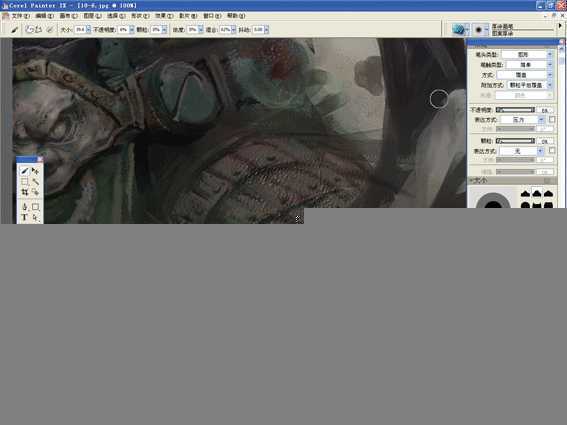
Task: Open the 大小 size stepper on property bar
Action: [x=89, y=30]
